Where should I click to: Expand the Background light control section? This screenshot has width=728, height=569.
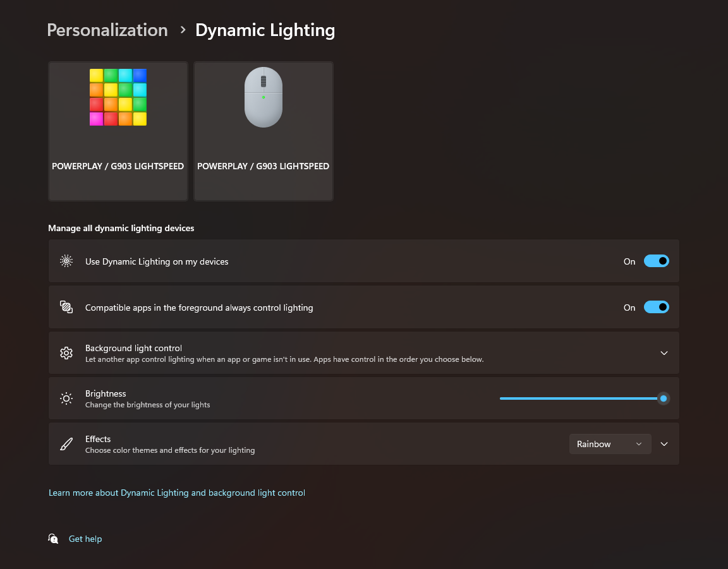point(664,353)
